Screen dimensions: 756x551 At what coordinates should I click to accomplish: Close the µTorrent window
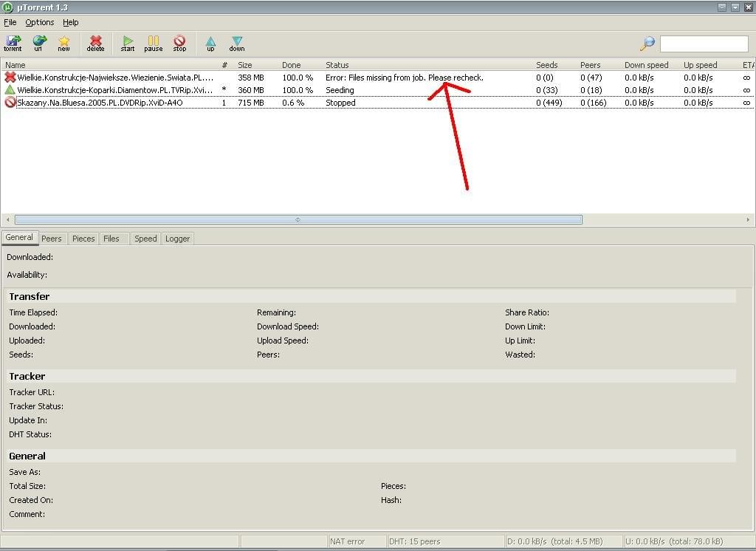pos(749,7)
